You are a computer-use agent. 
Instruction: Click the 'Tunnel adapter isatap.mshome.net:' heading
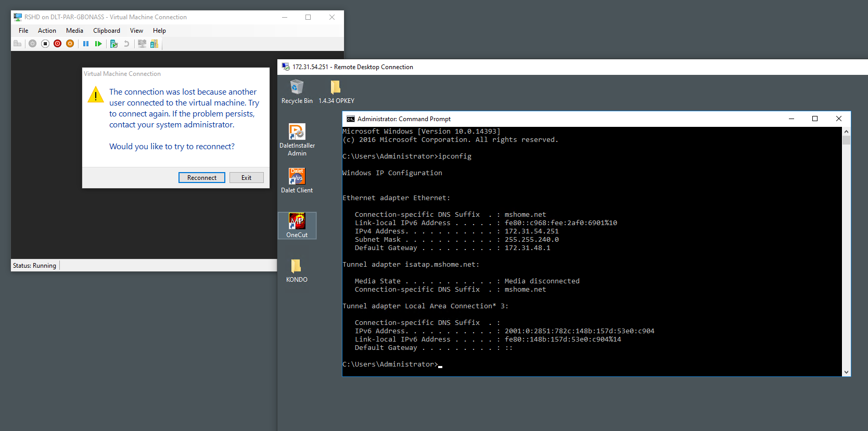point(411,265)
